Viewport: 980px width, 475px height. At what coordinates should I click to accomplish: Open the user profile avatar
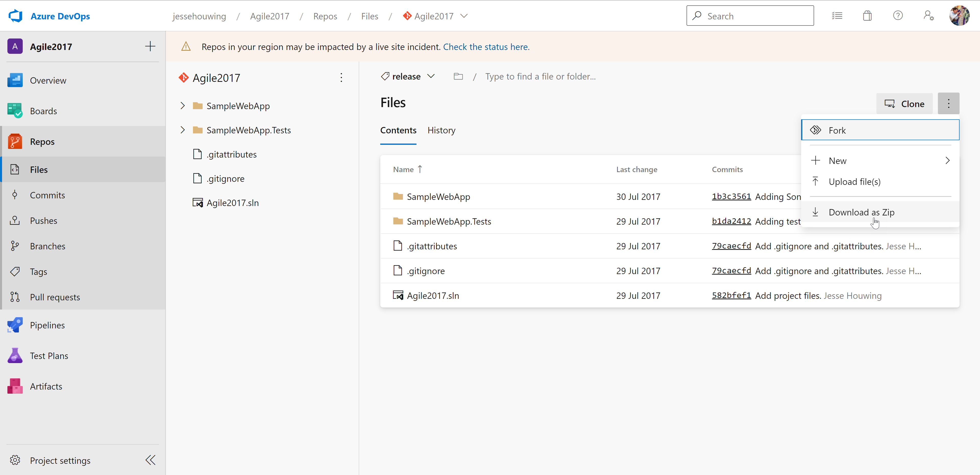point(960,16)
